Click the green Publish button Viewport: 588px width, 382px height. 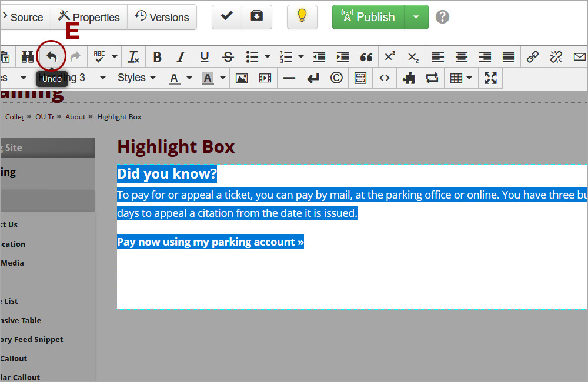point(369,17)
